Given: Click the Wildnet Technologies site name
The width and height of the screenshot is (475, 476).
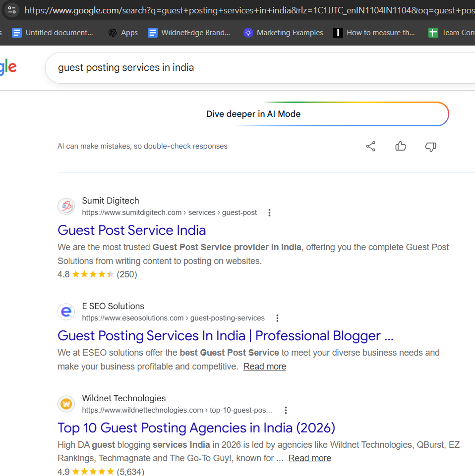Looking at the screenshot, I should click(x=123, y=398).
